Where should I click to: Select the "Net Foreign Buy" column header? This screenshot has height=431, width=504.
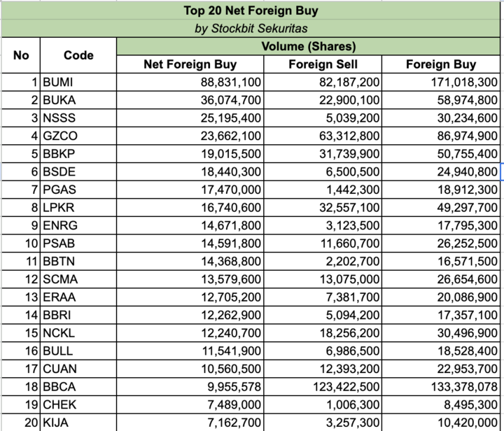tap(185, 64)
